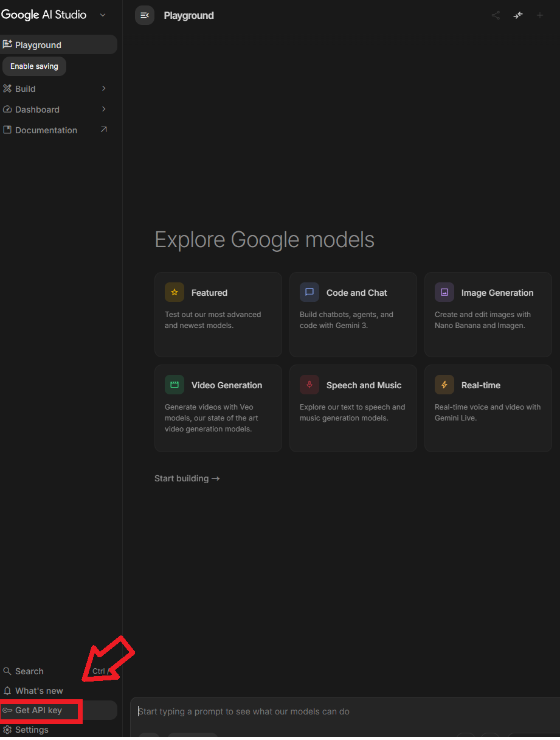The width and height of the screenshot is (560, 740).
Task: Click the Build tools icon in sidebar
Action: pyautogui.click(x=7, y=88)
